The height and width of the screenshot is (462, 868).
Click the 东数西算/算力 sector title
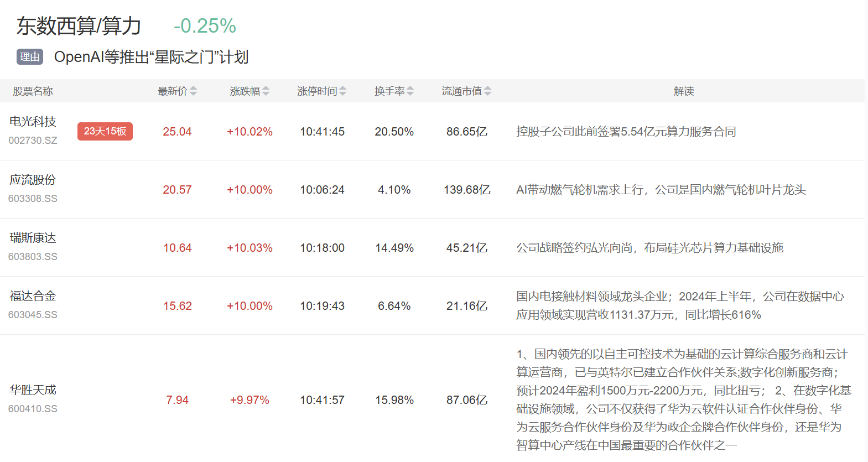pyautogui.click(x=79, y=26)
